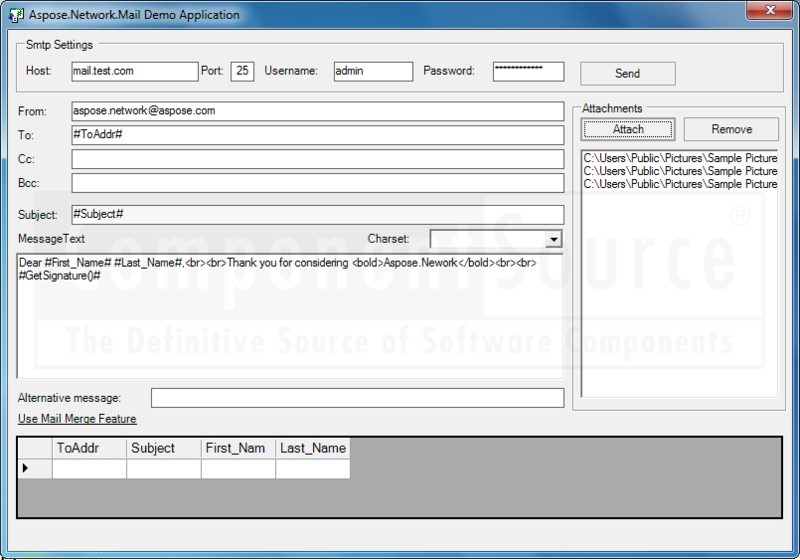Select the grid row header arrow
The image size is (800, 560).
(x=35, y=469)
